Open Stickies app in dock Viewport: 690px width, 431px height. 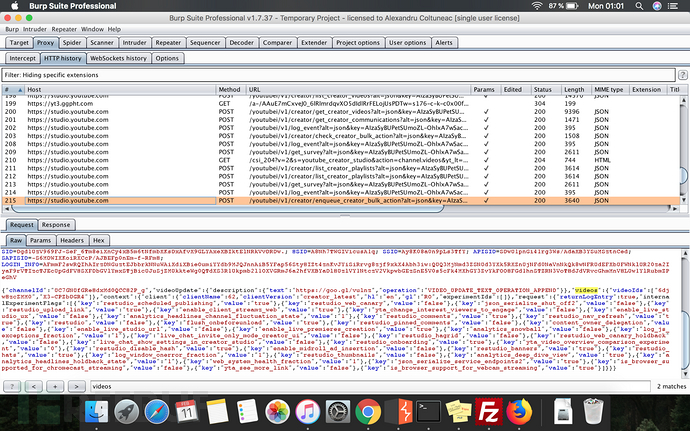(459, 412)
